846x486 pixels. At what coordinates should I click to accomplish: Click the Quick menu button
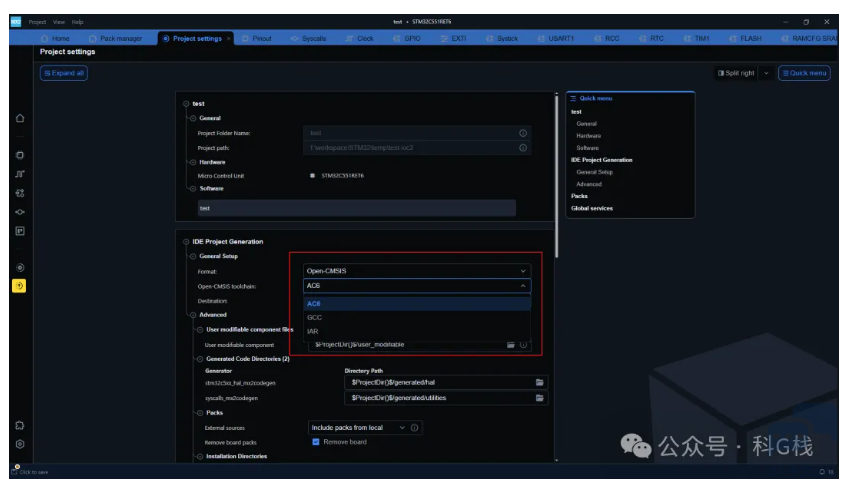pyautogui.click(x=804, y=73)
